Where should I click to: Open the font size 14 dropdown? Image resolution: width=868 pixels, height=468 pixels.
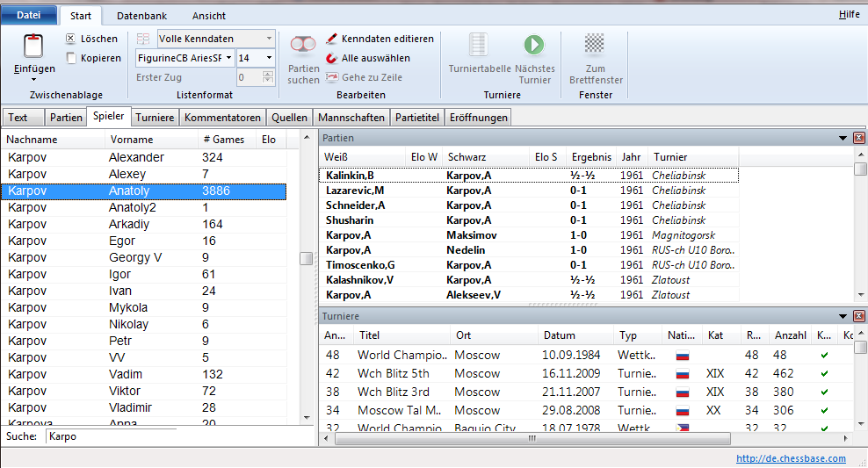click(x=269, y=58)
